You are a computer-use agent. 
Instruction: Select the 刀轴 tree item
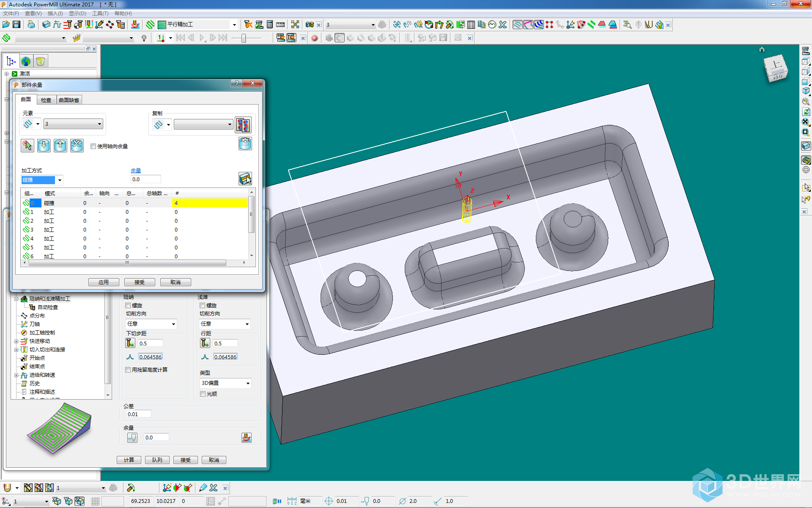point(35,324)
